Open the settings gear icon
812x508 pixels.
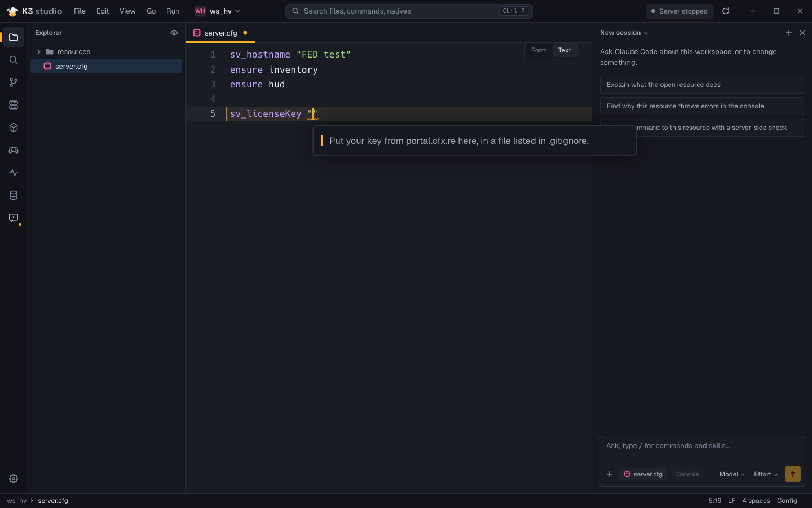click(x=14, y=479)
